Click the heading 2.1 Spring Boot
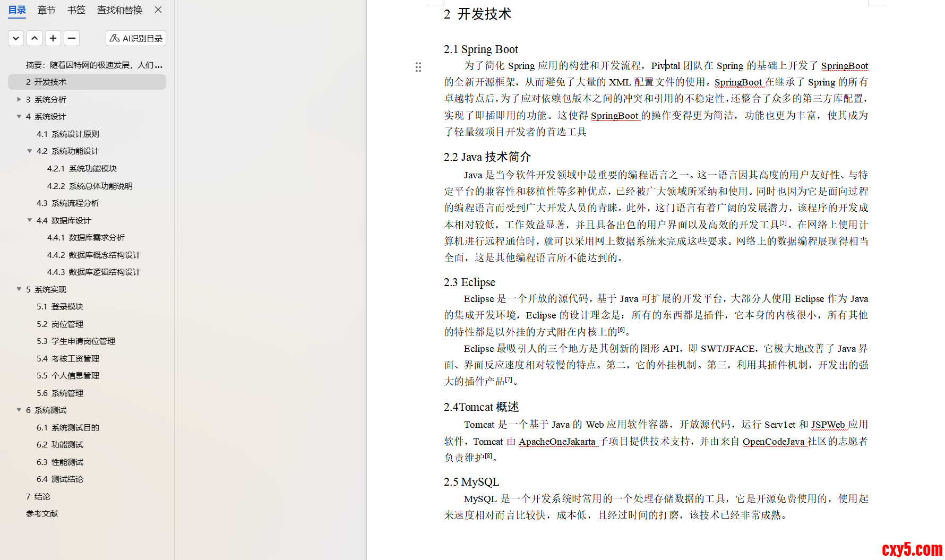The width and height of the screenshot is (945, 560). pos(481,49)
